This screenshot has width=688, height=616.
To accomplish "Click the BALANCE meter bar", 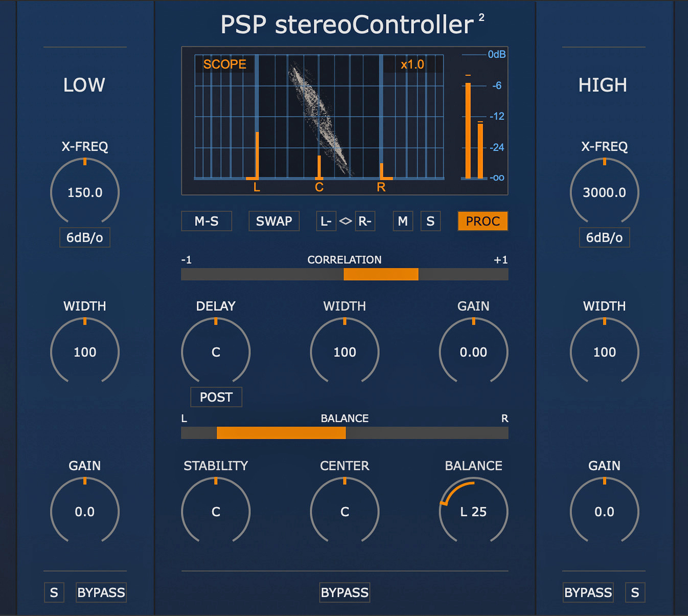I will (345, 433).
